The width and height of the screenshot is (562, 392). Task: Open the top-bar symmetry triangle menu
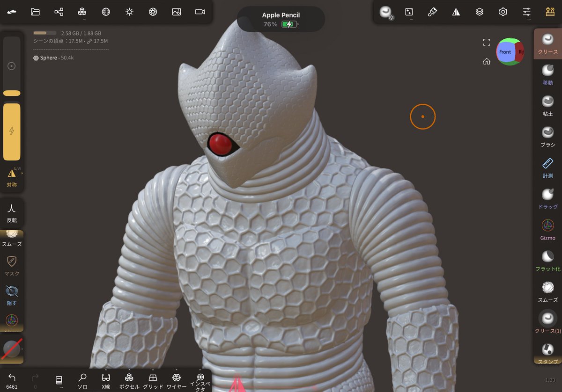[456, 12]
